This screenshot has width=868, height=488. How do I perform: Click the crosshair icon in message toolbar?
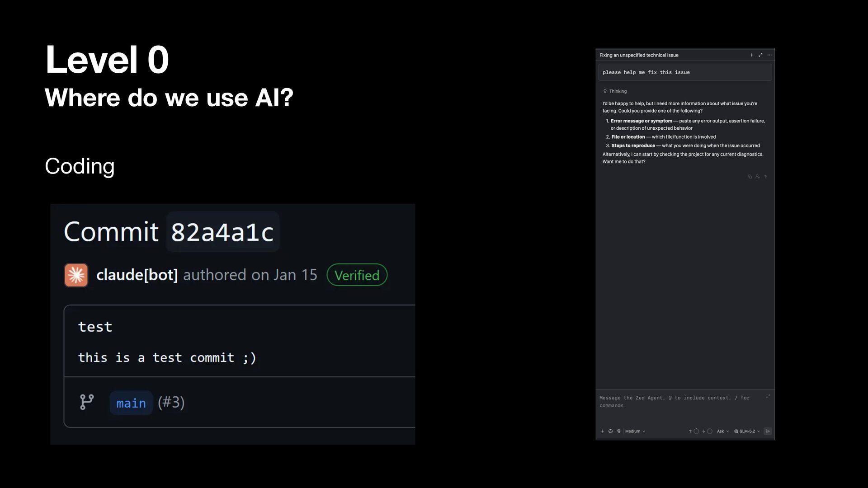point(610,431)
